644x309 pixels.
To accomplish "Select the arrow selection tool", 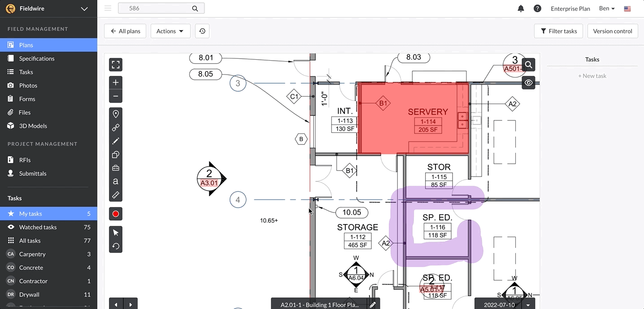I will [115, 232].
